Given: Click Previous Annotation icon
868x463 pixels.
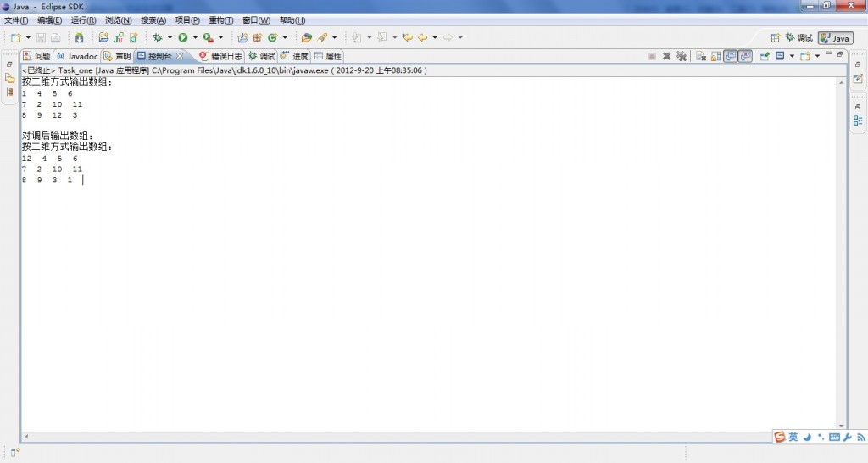Looking at the screenshot, I should pyautogui.click(x=382, y=37).
